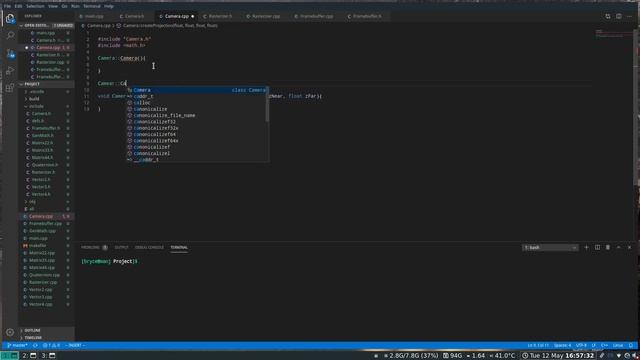This screenshot has height=360, width=640.
Task: Click the Ln/Col cursor position status item
Action: tap(538, 345)
